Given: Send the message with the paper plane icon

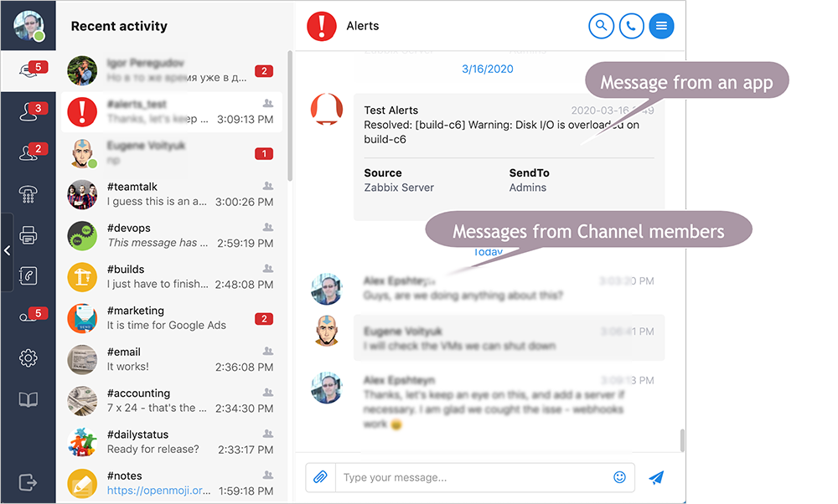Looking at the screenshot, I should point(656,477).
